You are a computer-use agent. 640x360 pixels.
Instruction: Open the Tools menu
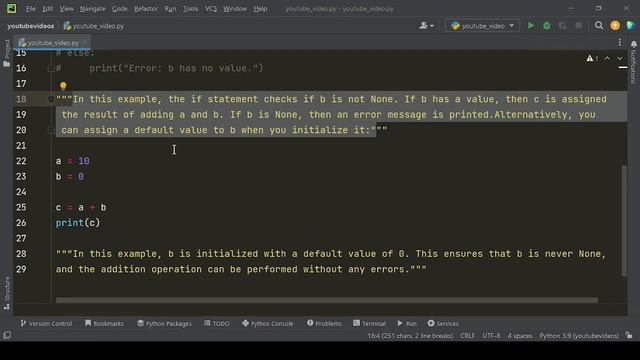pyautogui.click(x=190, y=9)
